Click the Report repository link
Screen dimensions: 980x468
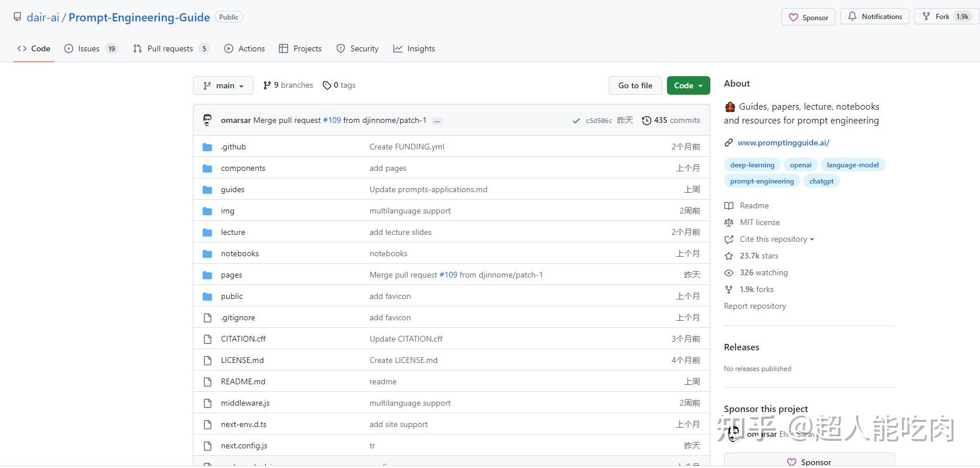pos(755,306)
